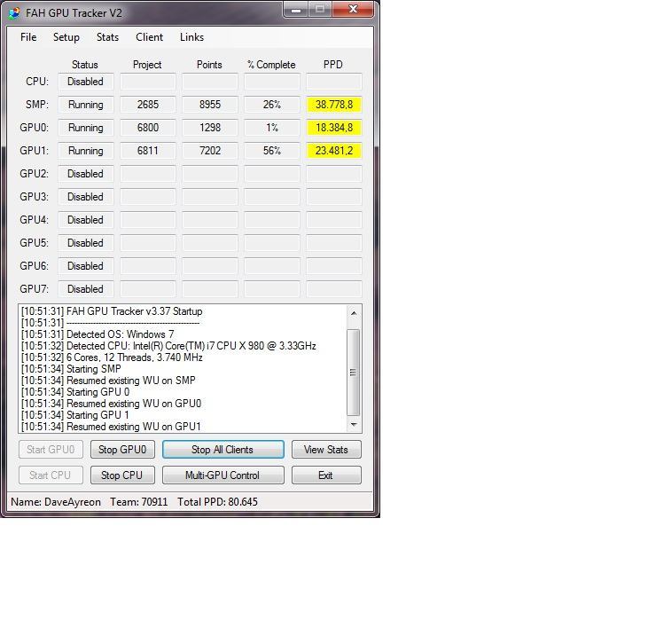Screen dimensions: 648x644
Task: Click log line '6 Cores, 12 Threads, 3.740 MHz'
Action: (112, 357)
